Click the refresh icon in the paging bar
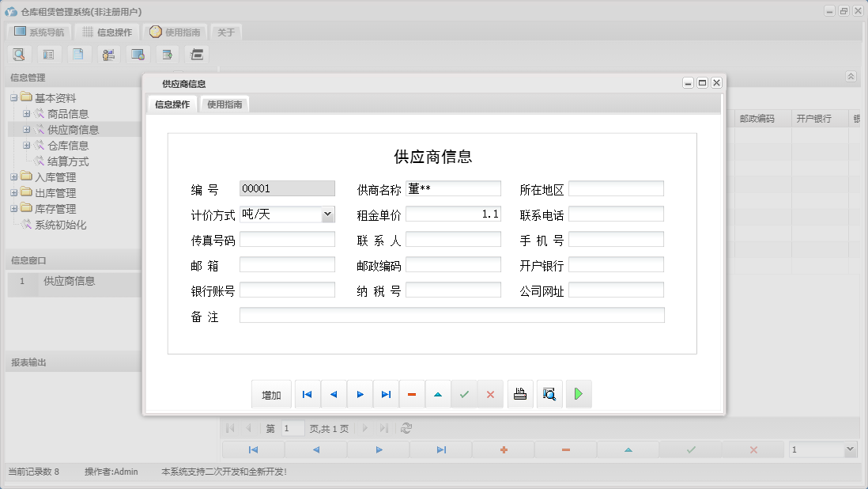This screenshot has height=489, width=868. click(408, 428)
